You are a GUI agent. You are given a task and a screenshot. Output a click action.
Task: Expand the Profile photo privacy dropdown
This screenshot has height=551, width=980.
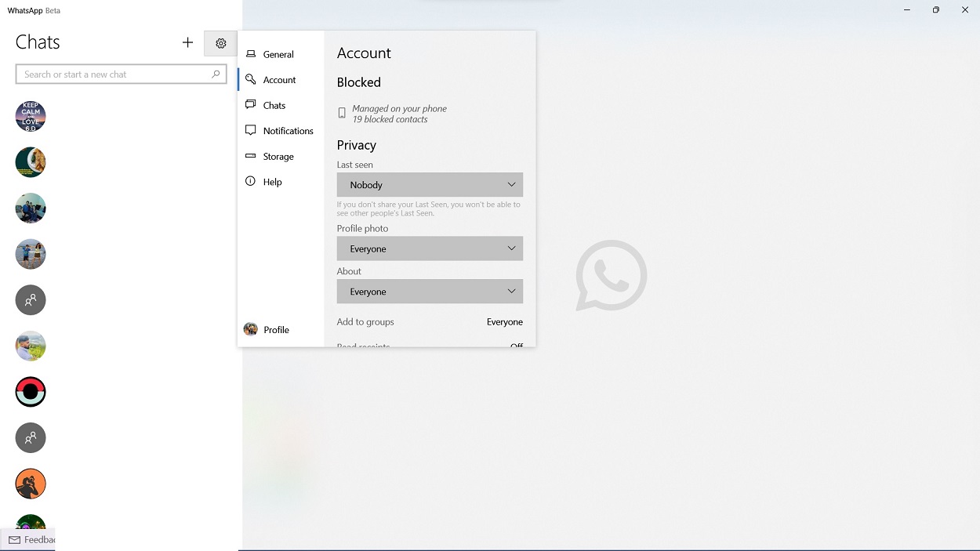point(430,248)
